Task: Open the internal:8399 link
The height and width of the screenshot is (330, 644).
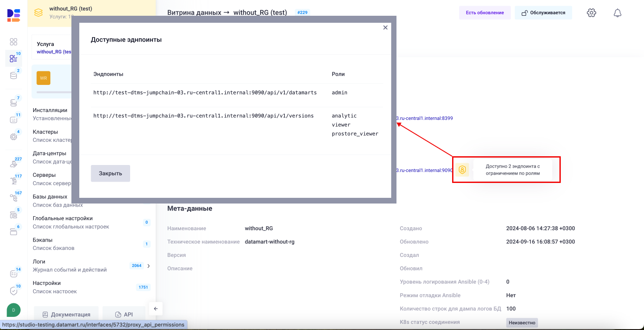Action: tap(425, 118)
